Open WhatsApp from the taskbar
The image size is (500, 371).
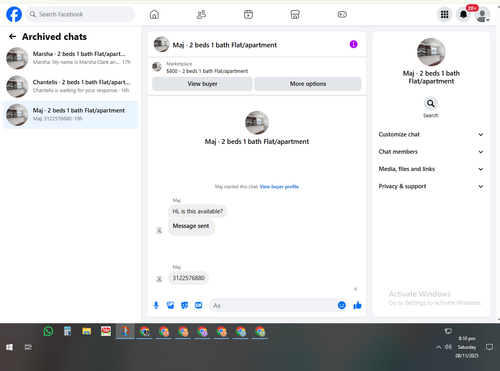pos(48,331)
